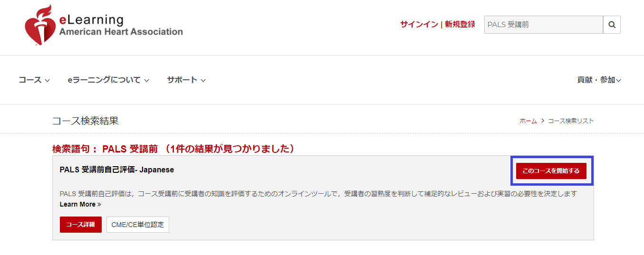Go to ホーム in the breadcrumb
644x255 pixels.
click(528, 121)
